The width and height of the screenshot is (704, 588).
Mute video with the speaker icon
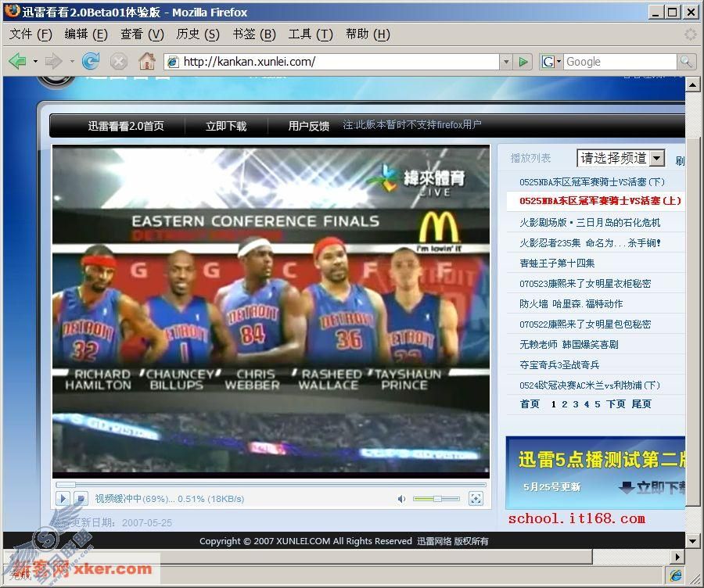click(x=402, y=499)
